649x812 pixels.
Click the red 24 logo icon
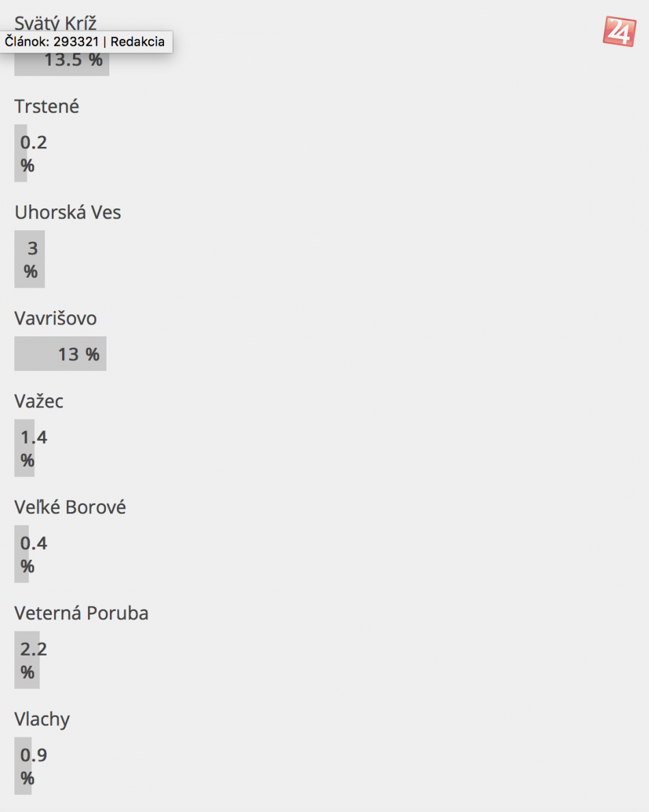click(619, 31)
